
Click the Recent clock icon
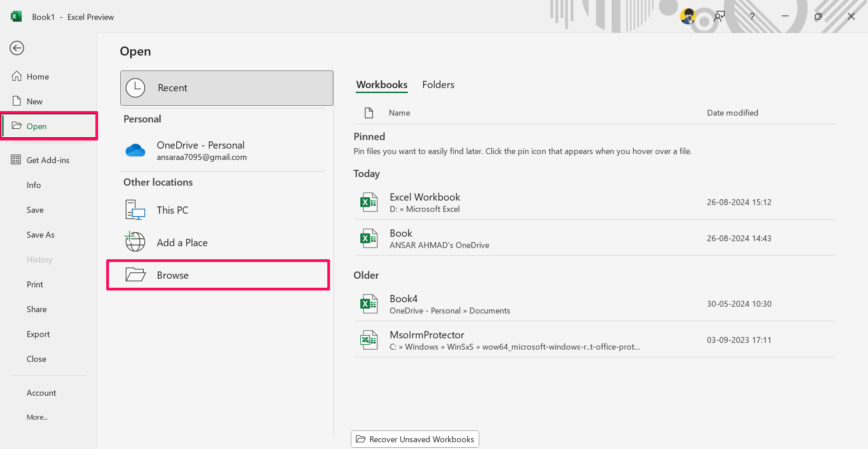click(135, 88)
